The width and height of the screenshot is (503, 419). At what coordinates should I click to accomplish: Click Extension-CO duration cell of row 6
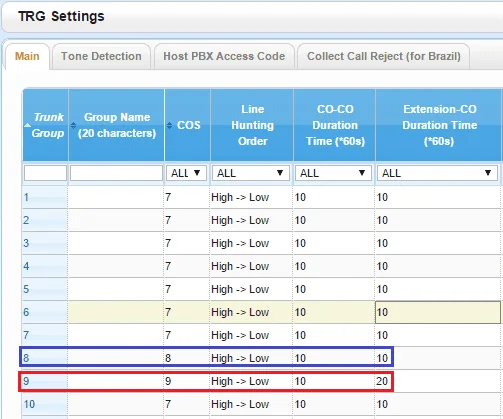(x=438, y=312)
